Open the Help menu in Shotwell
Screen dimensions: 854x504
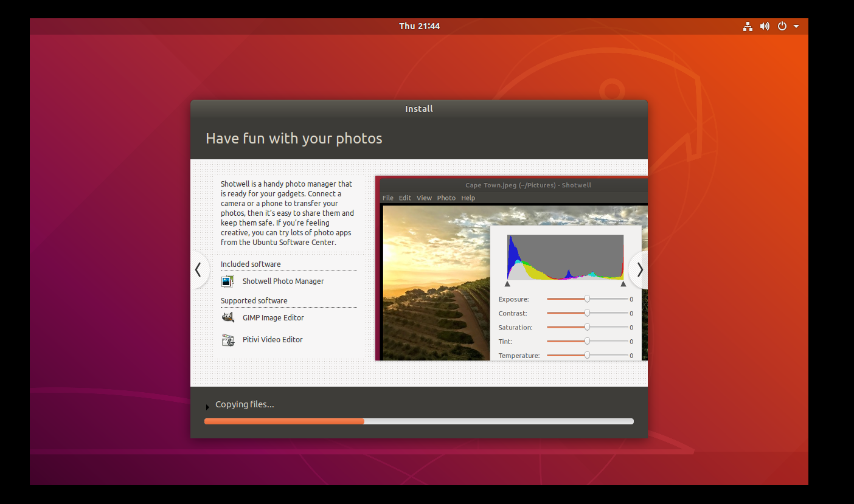tap(468, 198)
